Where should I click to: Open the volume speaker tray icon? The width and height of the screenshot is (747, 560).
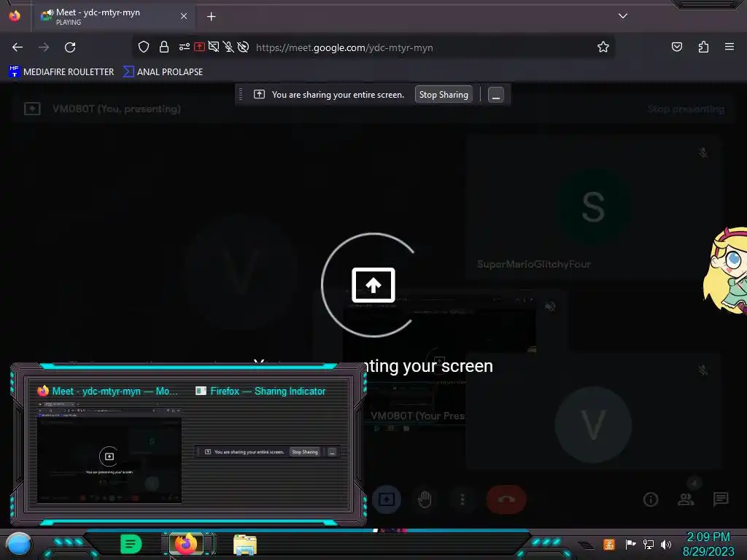pos(666,544)
